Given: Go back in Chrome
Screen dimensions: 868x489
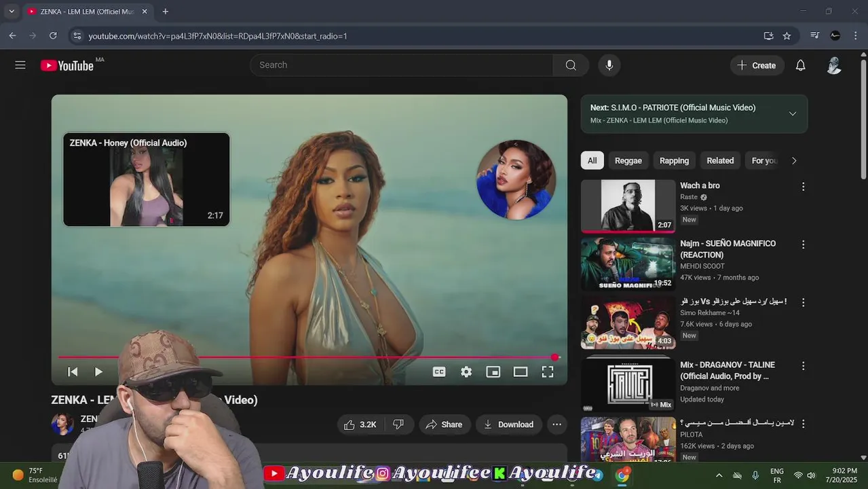Looking at the screenshot, I should [x=12, y=35].
